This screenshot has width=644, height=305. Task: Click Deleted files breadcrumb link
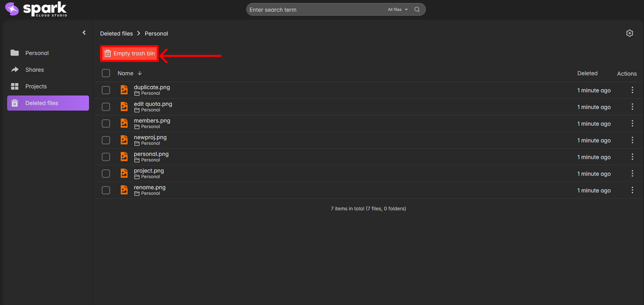pyautogui.click(x=116, y=34)
